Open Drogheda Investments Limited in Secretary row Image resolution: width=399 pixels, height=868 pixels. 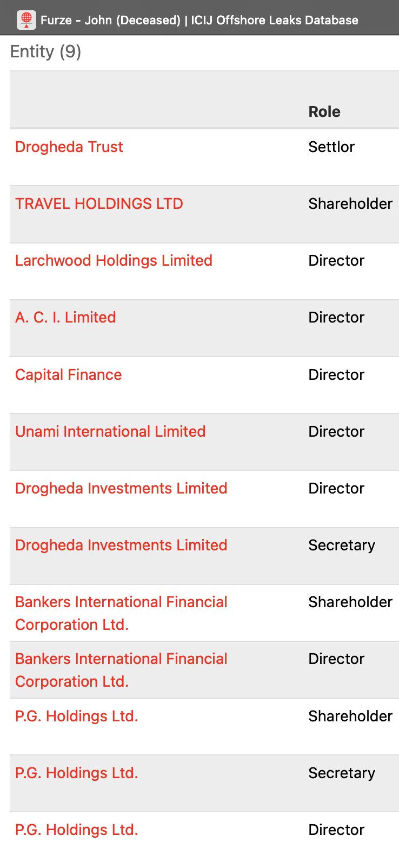(121, 545)
